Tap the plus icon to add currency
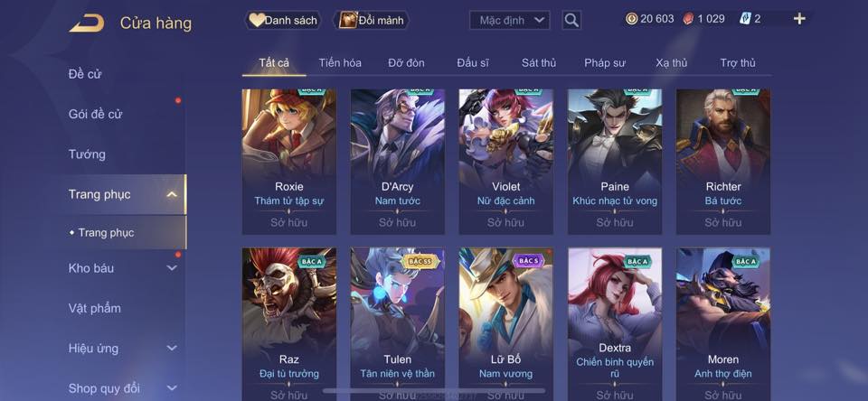Screen dimensions: 868x401 tap(798, 19)
